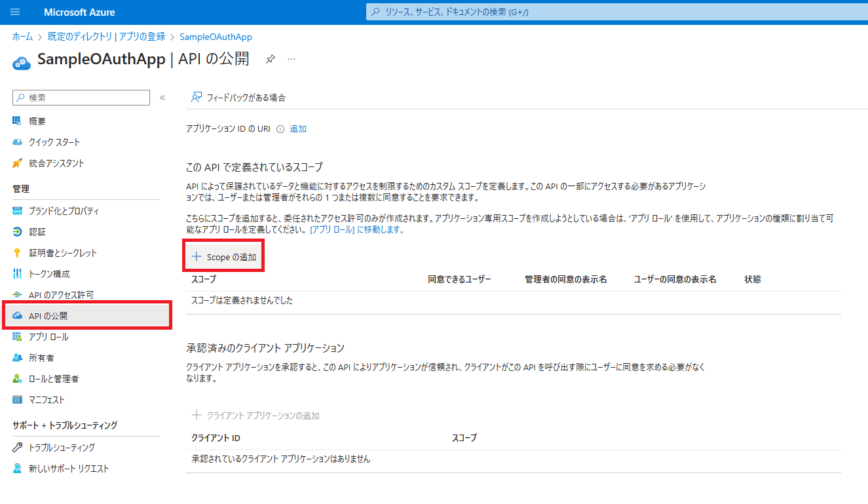Viewport: 868px width, 504px height.
Task: Click スコープは定義されませんでした row
Action: 514,301
